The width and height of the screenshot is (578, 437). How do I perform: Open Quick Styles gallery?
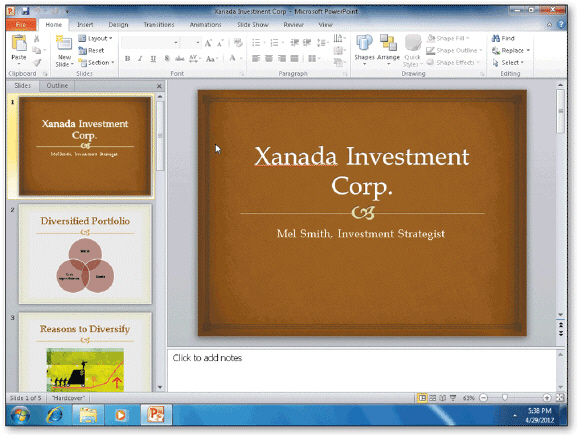412,51
